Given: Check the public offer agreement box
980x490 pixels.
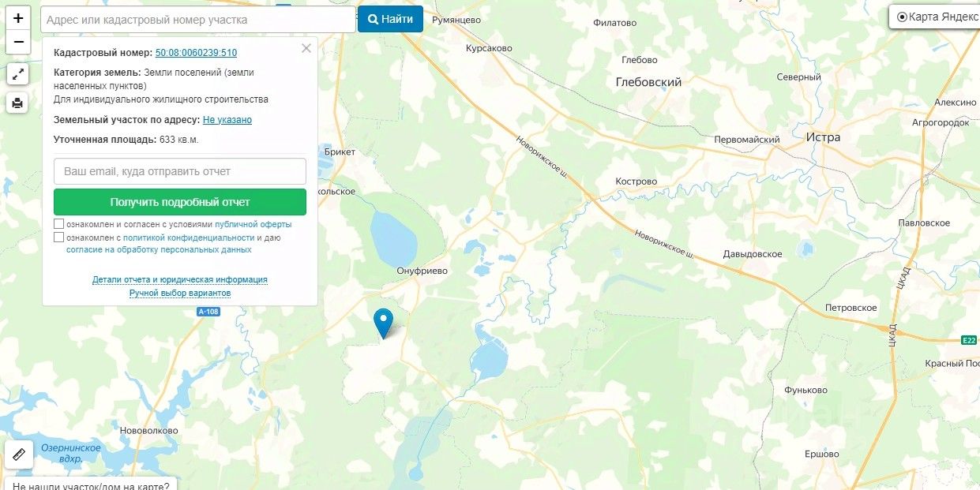Looking at the screenshot, I should pyautogui.click(x=58, y=224).
